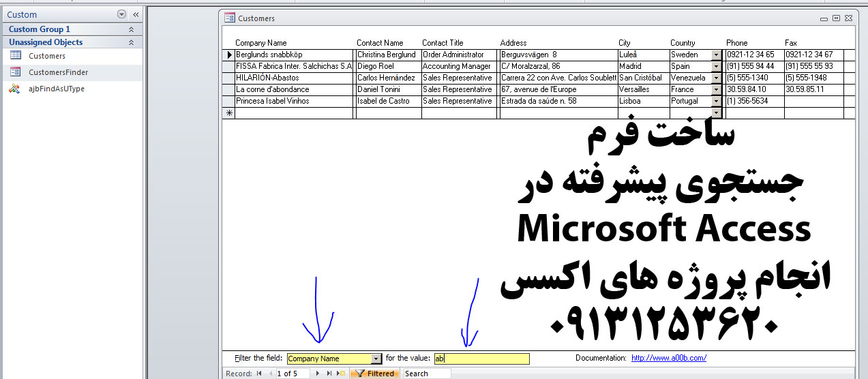Click new blank record navigation icon
The image size is (868, 379).
(340, 374)
